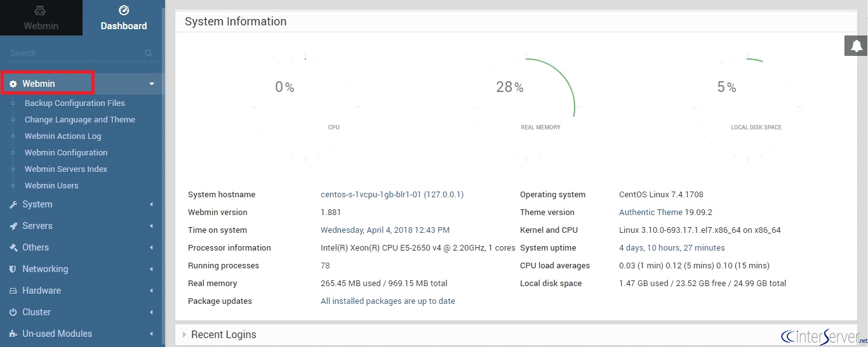The width and height of the screenshot is (868, 347).
Task: Click the wrench icon beside System
Action: click(13, 205)
